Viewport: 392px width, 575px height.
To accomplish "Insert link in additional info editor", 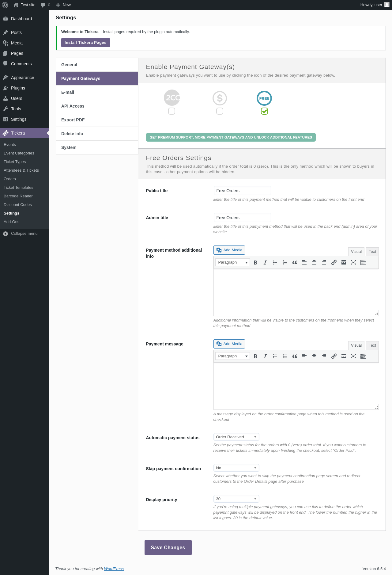I will 334,263.
